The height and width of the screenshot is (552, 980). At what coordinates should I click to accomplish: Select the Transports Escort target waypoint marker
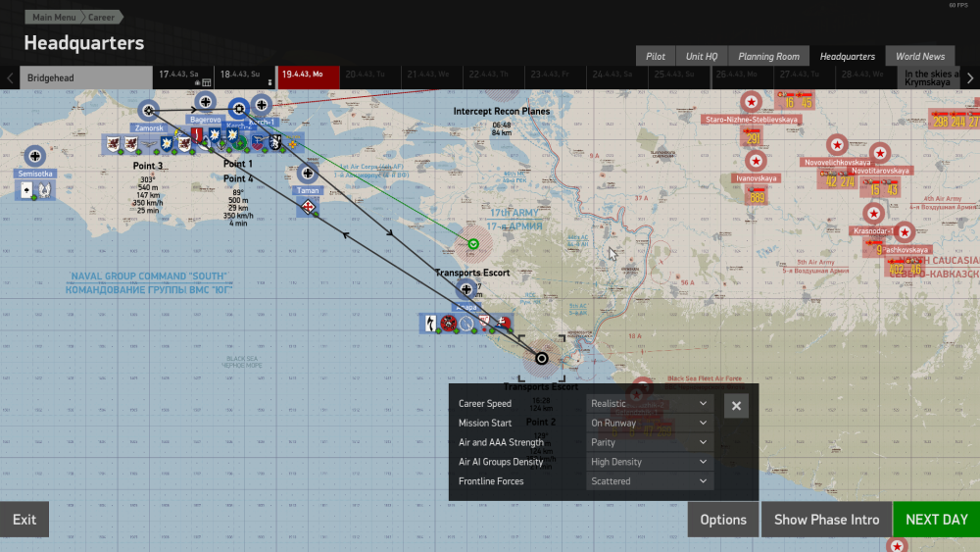(x=541, y=359)
